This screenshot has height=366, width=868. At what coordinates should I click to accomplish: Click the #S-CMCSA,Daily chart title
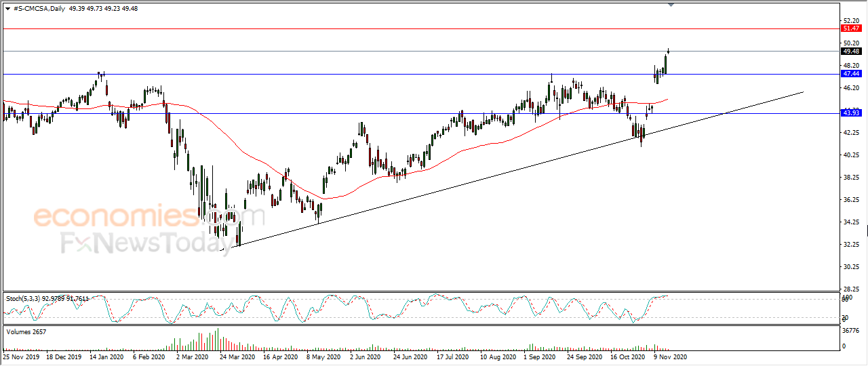point(39,7)
